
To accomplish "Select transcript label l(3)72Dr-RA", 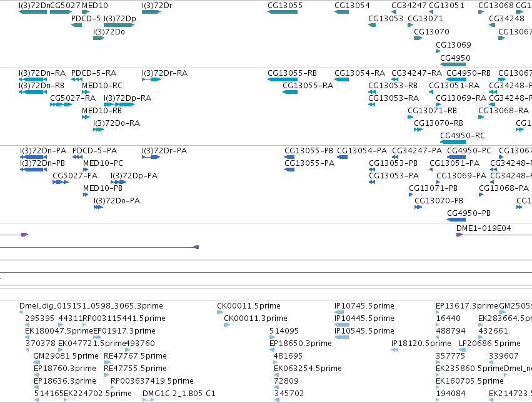I will (x=164, y=73).
